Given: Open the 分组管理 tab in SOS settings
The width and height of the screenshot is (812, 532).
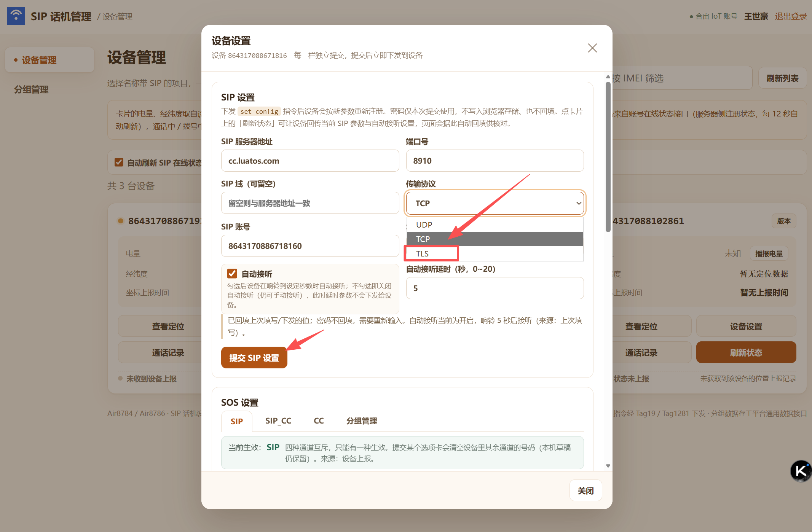Looking at the screenshot, I should pyautogui.click(x=362, y=421).
